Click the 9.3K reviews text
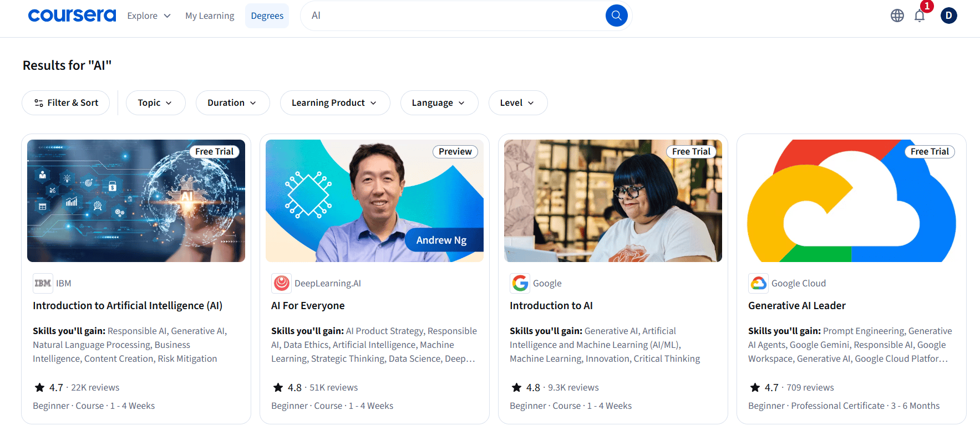 point(573,387)
